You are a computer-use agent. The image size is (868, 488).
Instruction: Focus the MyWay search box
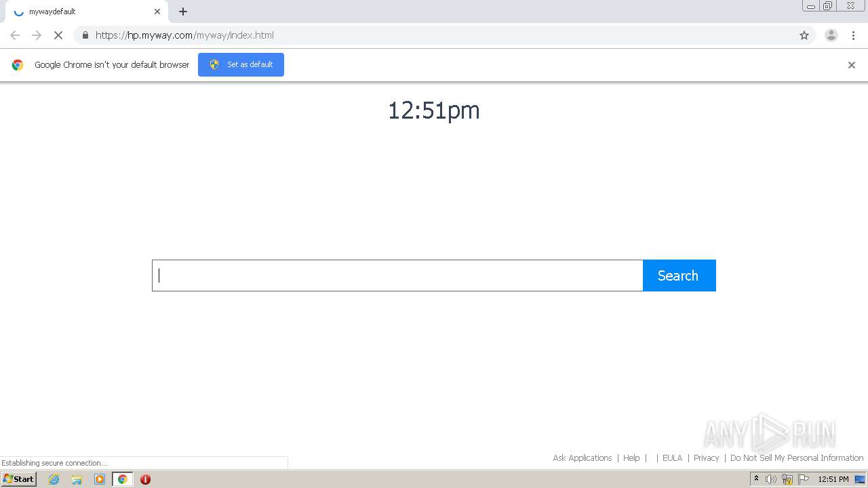tap(397, 276)
